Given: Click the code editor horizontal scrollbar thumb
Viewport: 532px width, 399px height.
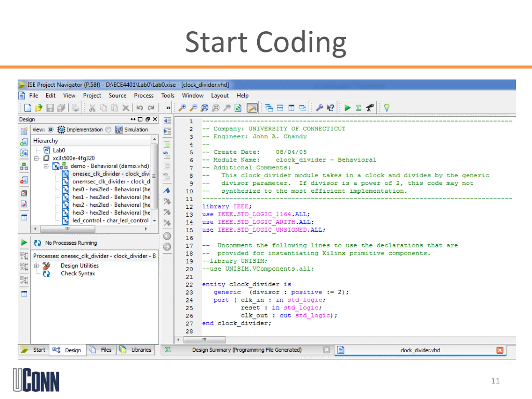Looking at the screenshot, I should tap(204, 340).
